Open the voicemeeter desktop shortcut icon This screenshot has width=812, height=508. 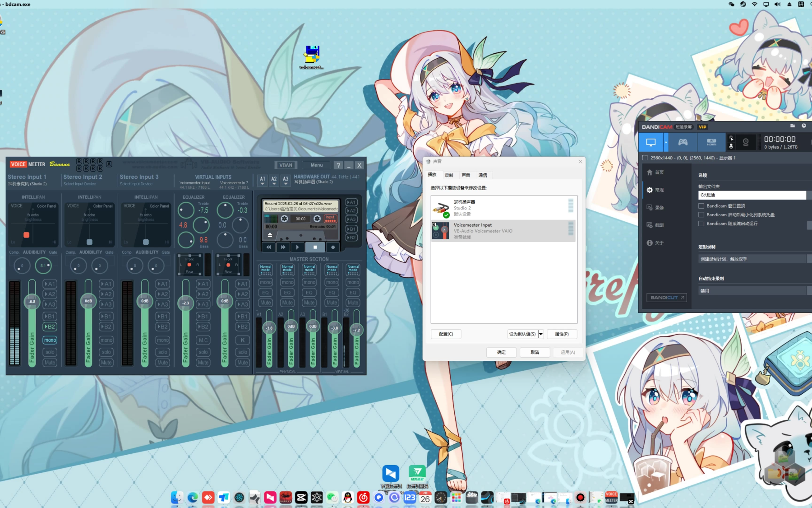[312, 57]
